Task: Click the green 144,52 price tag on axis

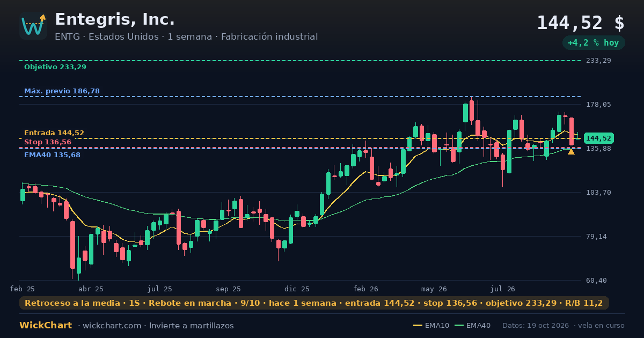Action: coord(598,138)
